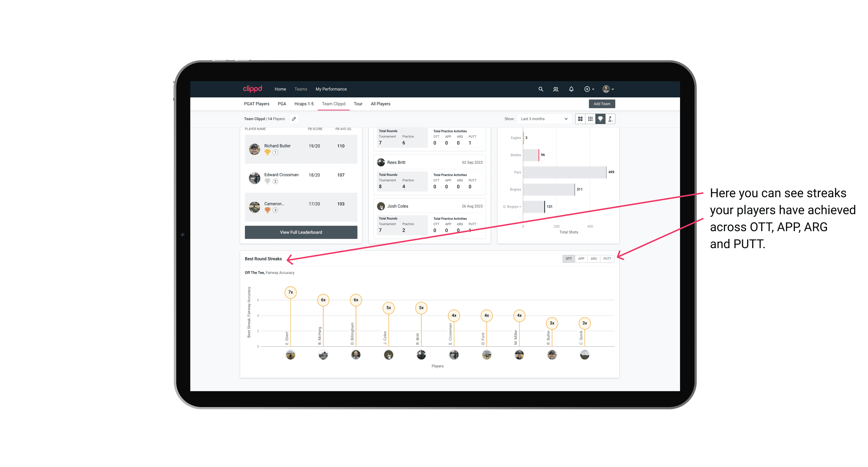Click the grid view layout icon
Screen dimensions: 868x467
coord(580,119)
